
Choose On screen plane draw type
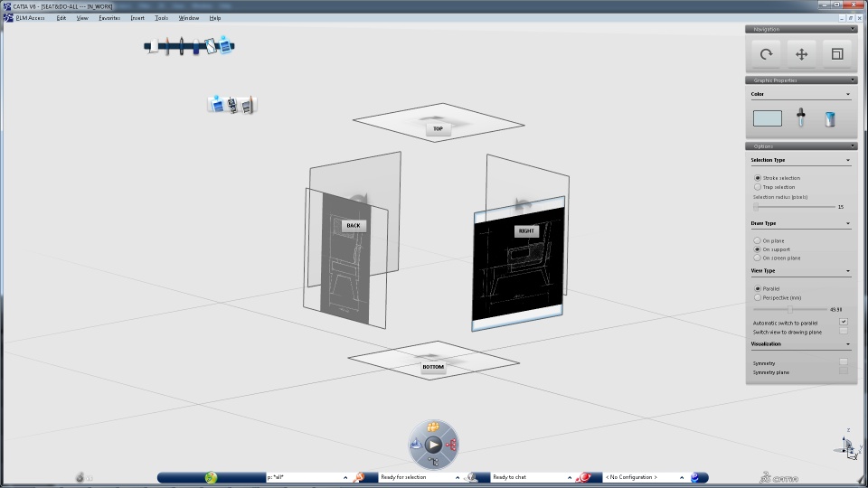758,258
